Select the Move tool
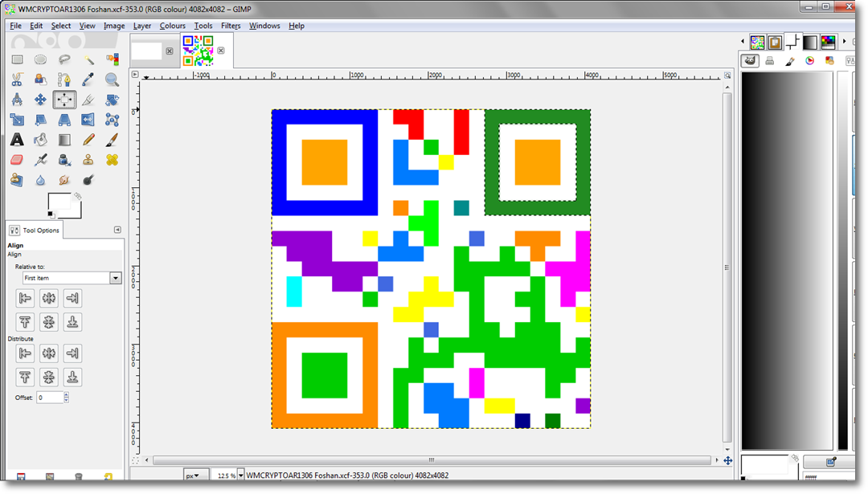 40,100
